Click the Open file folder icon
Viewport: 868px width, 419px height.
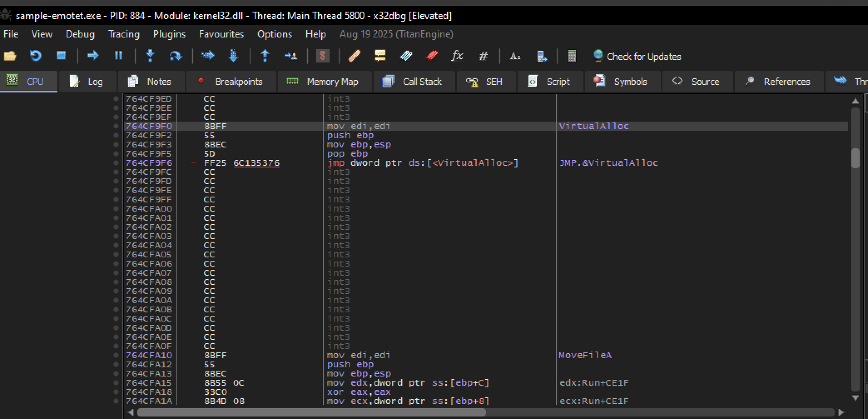point(10,56)
